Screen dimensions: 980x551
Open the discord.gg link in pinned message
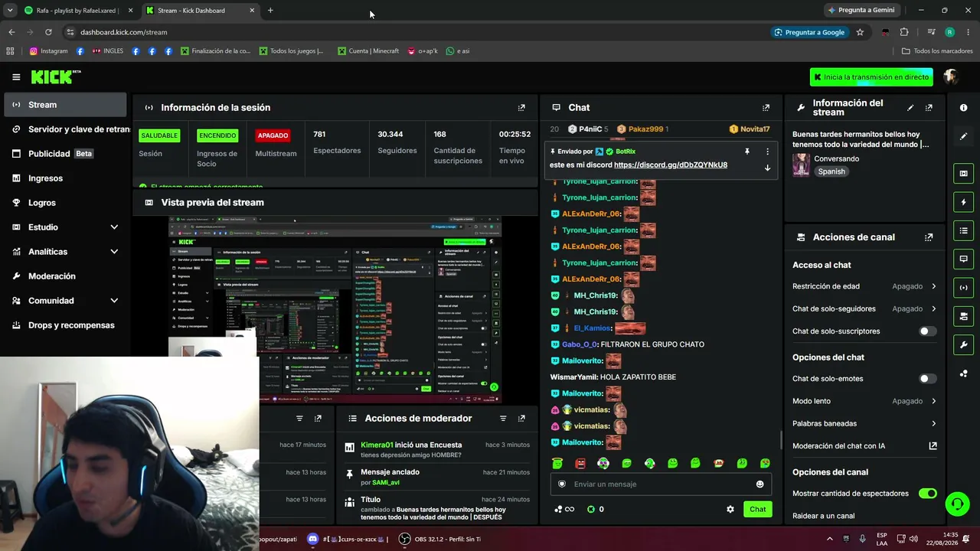pyautogui.click(x=671, y=165)
